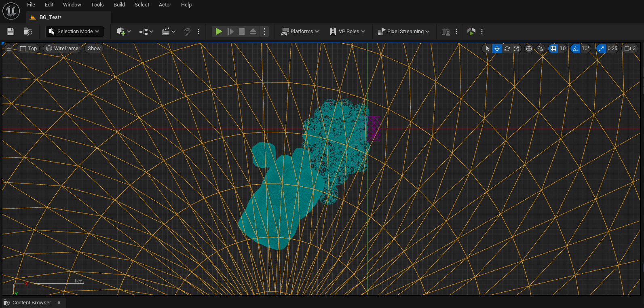This screenshot has height=308, width=644.
Task: Activate the select objects arrow tool
Action: point(487,49)
